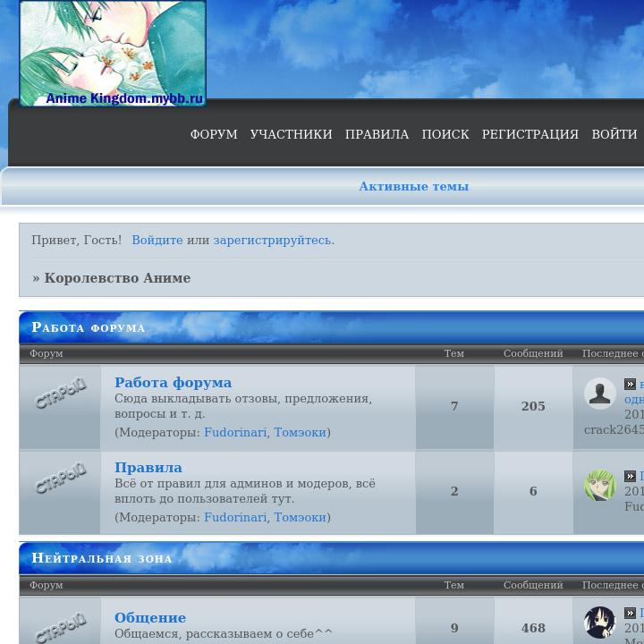This screenshot has width=644, height=644.
Task: Open the ВОЙТИ navigation item
Action: coord(614,134)
